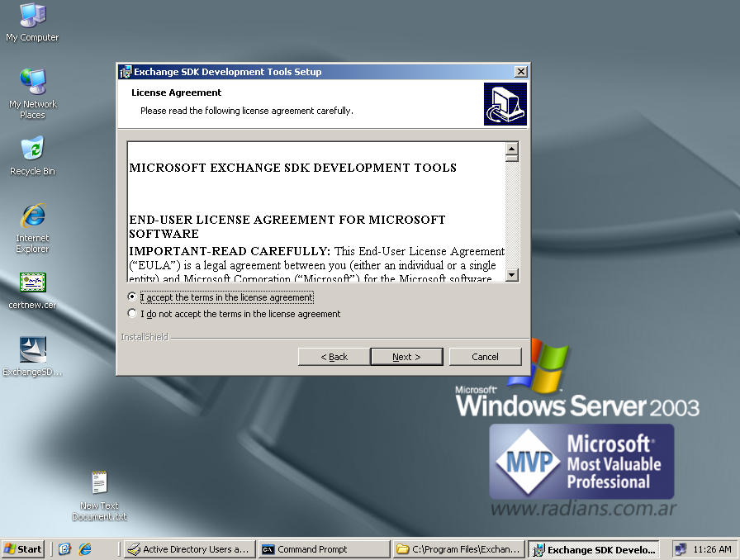This screenshot has height=560, width=740.
Task: Click the Next button
Action: 406,357
